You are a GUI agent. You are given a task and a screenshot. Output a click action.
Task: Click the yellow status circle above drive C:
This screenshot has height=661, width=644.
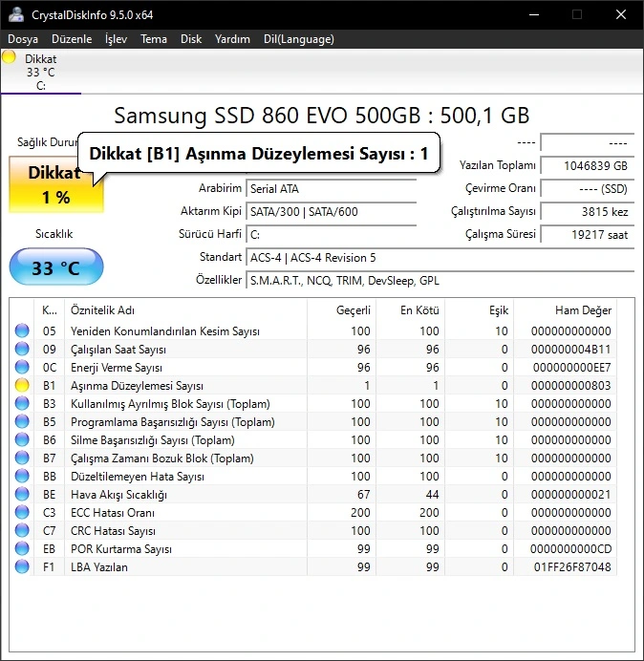point(9,57)
